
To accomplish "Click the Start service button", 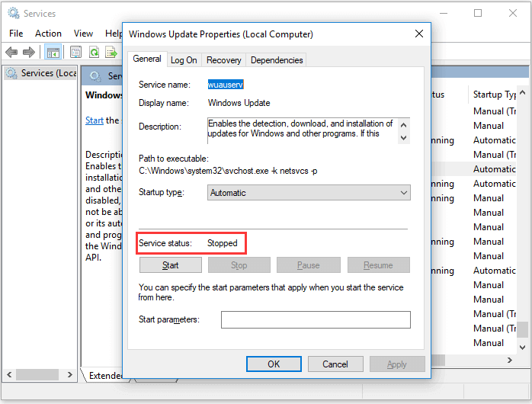I will tap(170, 265).
